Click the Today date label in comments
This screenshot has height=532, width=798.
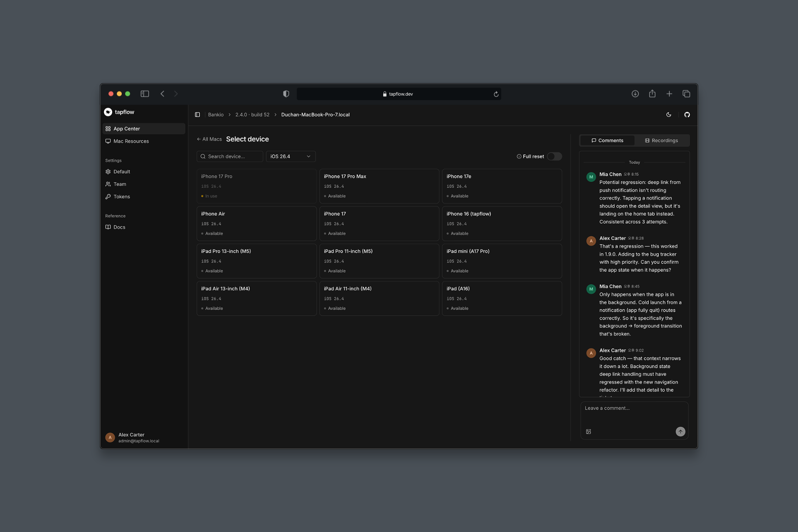[634, 163]
